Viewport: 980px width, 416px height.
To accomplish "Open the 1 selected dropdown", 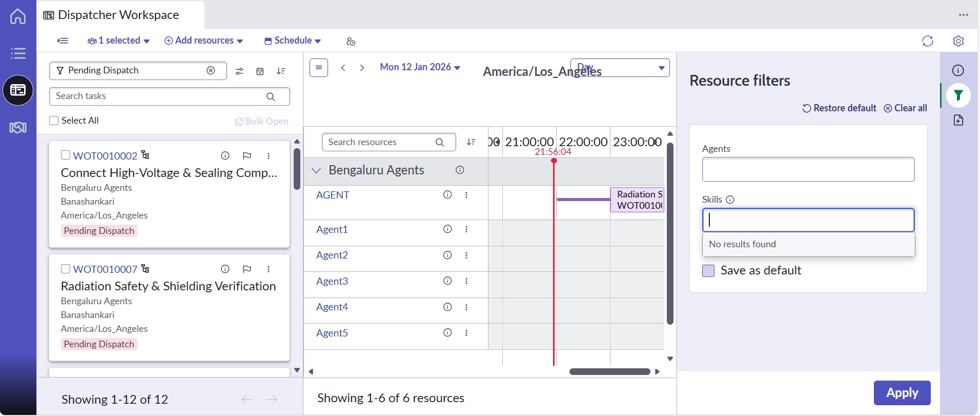I will [x=118, y=41].
